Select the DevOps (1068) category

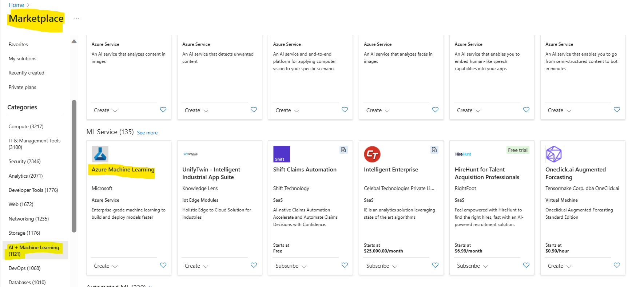(25, 268)
